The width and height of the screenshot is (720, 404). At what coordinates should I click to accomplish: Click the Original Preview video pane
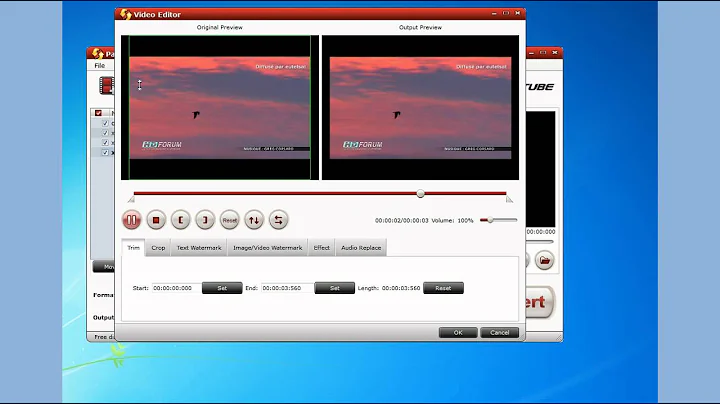coord(220,107)
